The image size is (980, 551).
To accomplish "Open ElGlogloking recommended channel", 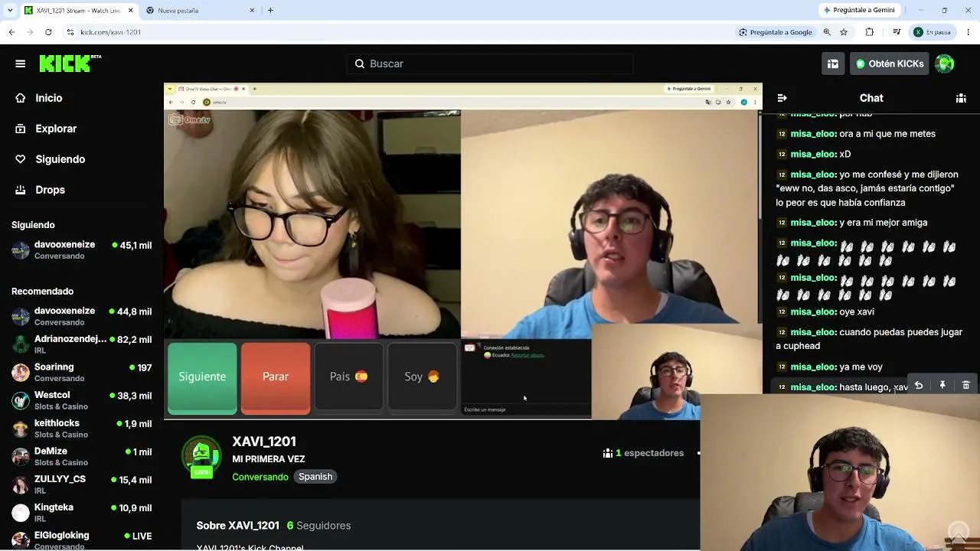I will pyautogui.click(x=82, y=540).
